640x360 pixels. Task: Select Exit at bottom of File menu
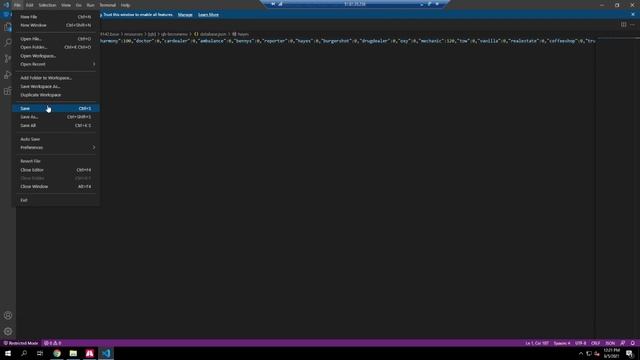pos(56,200)
